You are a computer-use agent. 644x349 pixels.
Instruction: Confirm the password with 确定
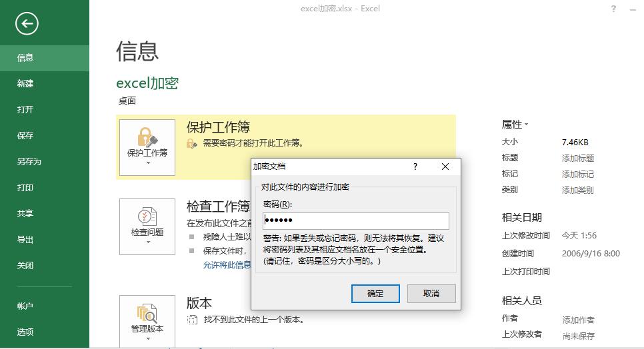coord(375,294)
